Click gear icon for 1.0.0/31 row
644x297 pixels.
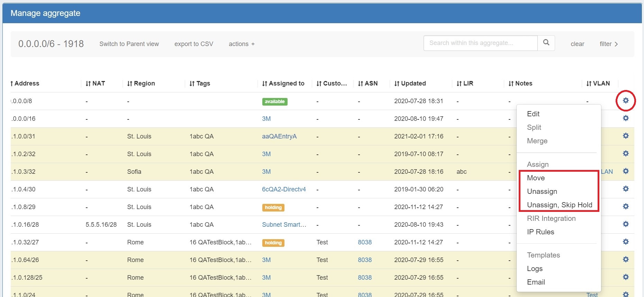626,136
